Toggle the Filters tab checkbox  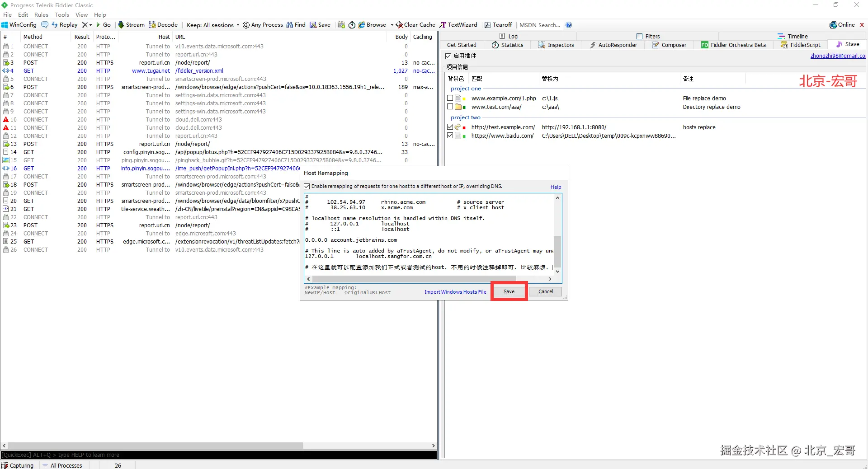(x=639, y=36)
